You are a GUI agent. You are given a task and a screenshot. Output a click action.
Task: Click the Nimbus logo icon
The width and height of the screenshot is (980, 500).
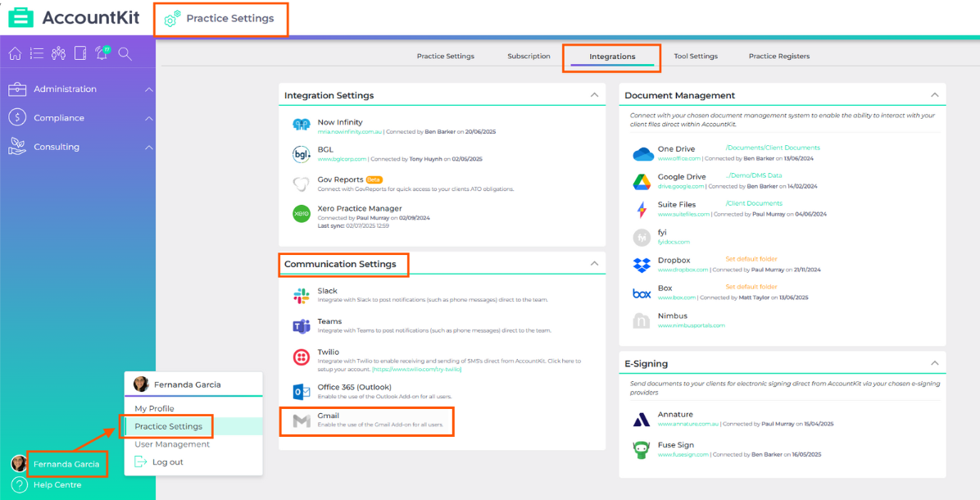coord(642,320)
